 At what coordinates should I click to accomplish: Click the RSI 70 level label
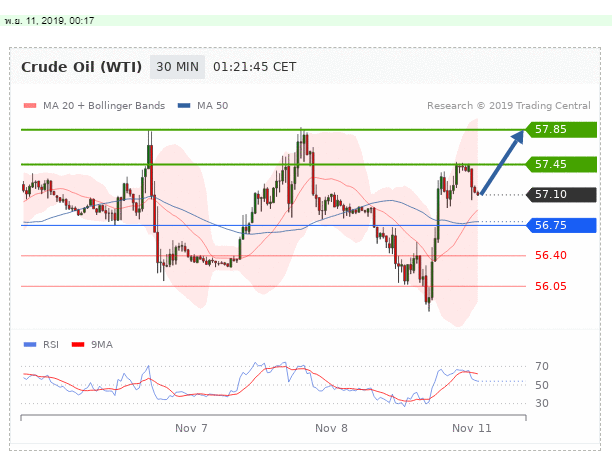[542, 366]
